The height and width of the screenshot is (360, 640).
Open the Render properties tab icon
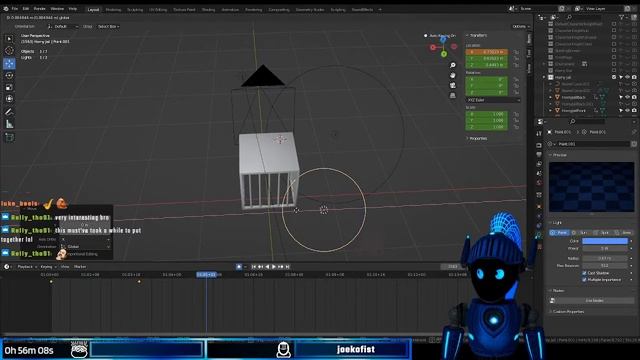(539, 145)
